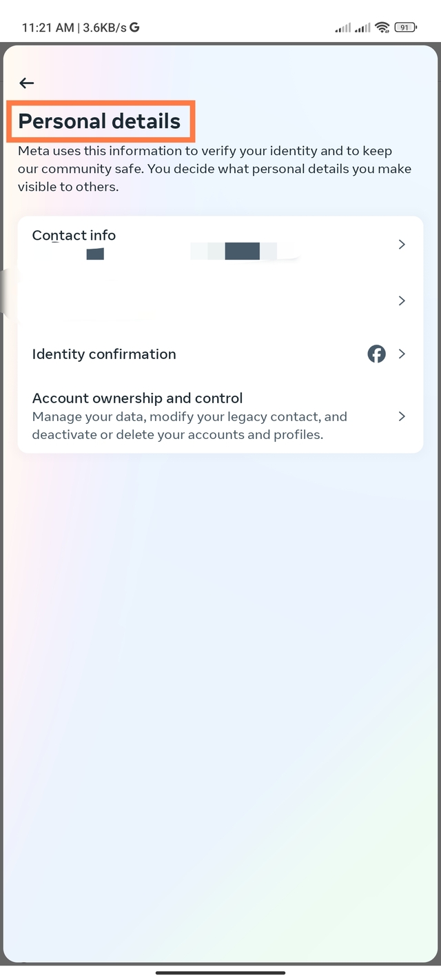Tap the redacted contact info value
Viewport: 441px width, 980px height.
coord(241,252)
